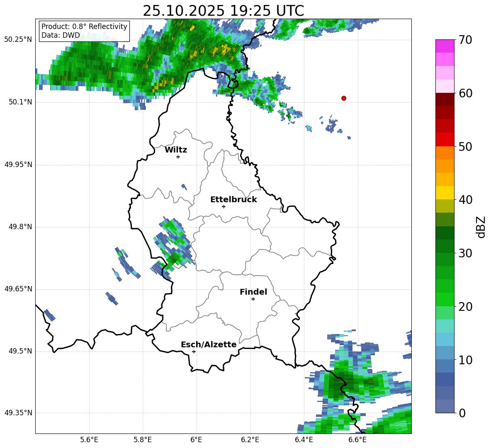Image resolution: width=491 pixels, height=448 pixels.
Task: Click the dBZ colorbar axis label
Action: [x=481, y=227]
